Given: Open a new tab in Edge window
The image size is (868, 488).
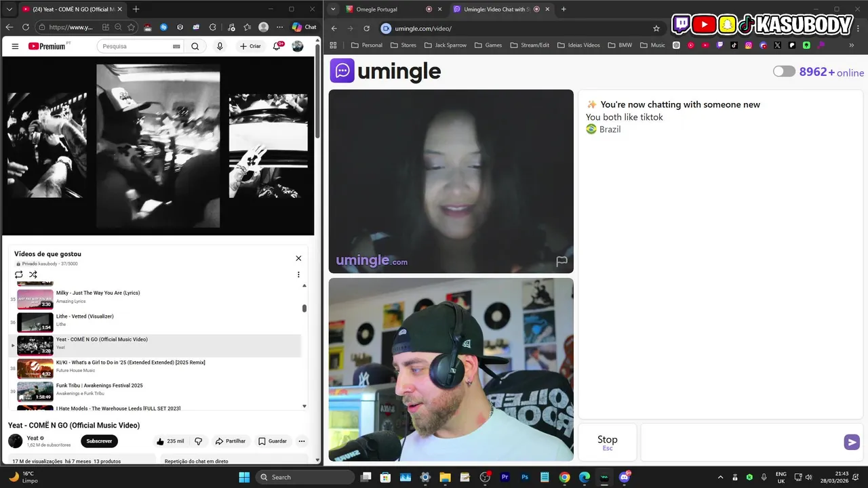Looking at the screenshot, I should [x=136, y=9].
